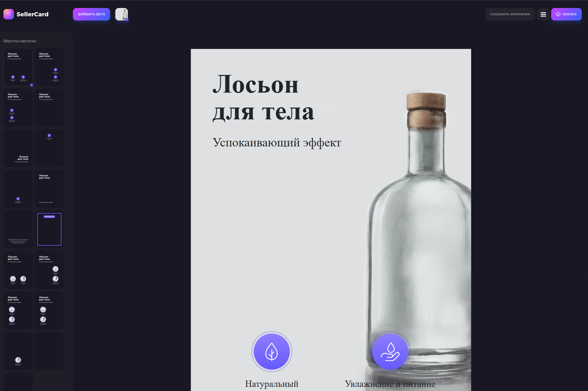This screenshot has width=588, height=391.
Task: Select the hand with water drop icon
Action: pos(390,351)
